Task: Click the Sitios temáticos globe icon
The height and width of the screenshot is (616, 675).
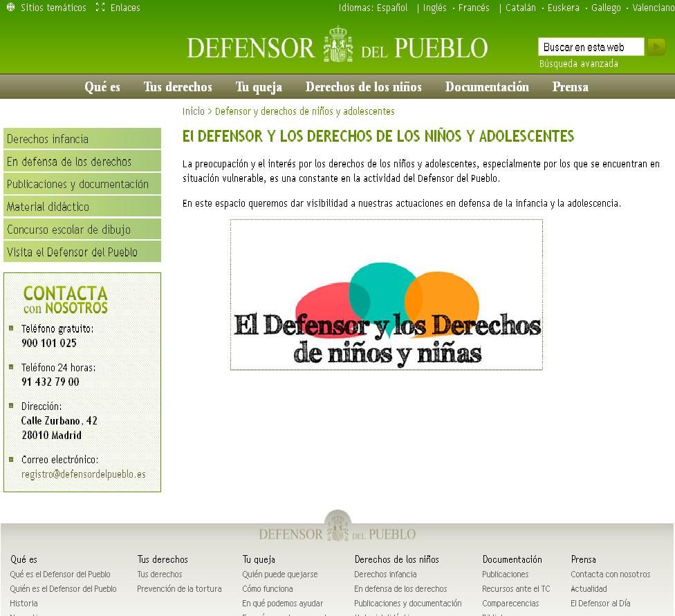Action: coord(11,8)
